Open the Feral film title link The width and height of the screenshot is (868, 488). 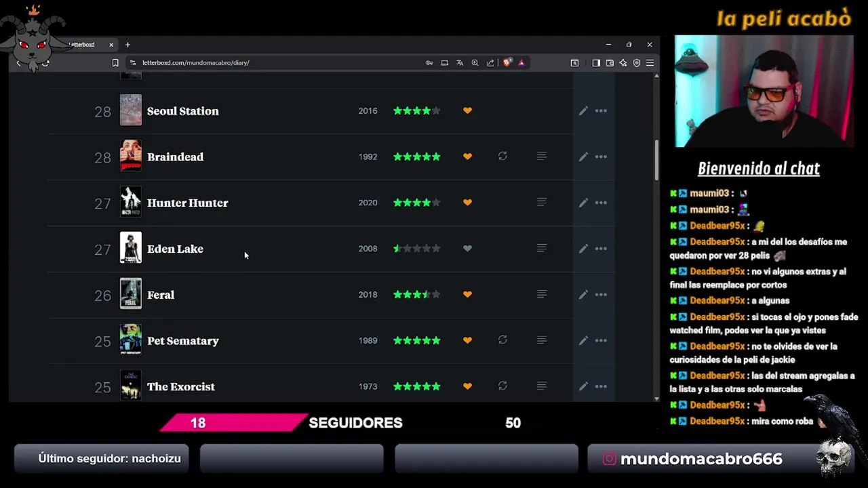point(161,295)
